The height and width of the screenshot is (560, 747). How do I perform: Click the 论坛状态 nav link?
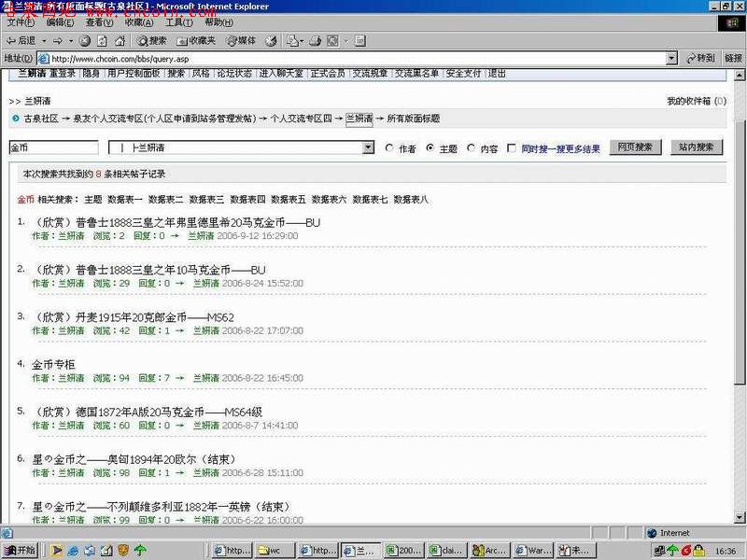pyautogui.click(x=234, y=74)
